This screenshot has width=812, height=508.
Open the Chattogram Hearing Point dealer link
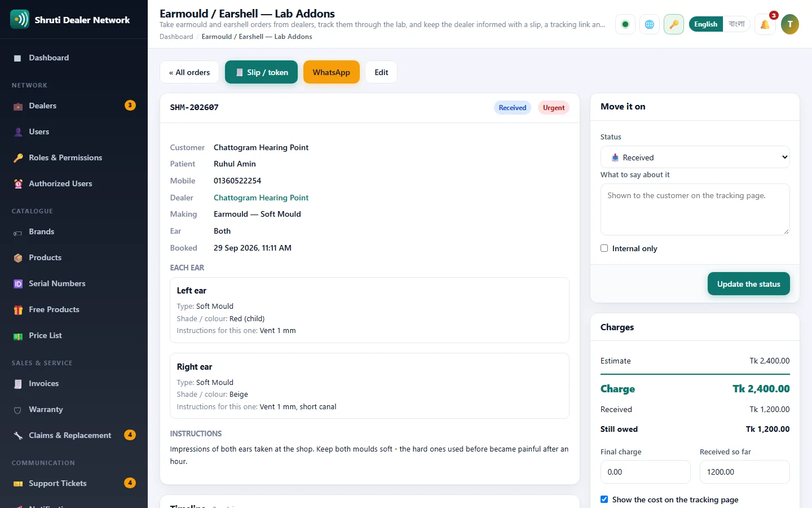[x=261, y=198]
